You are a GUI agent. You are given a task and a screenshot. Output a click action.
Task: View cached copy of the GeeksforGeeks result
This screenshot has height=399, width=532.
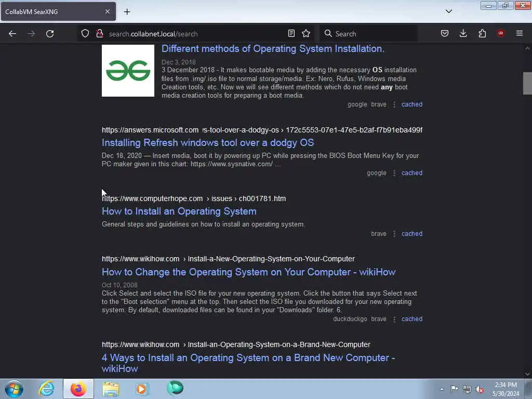click(x=412, y=104)
